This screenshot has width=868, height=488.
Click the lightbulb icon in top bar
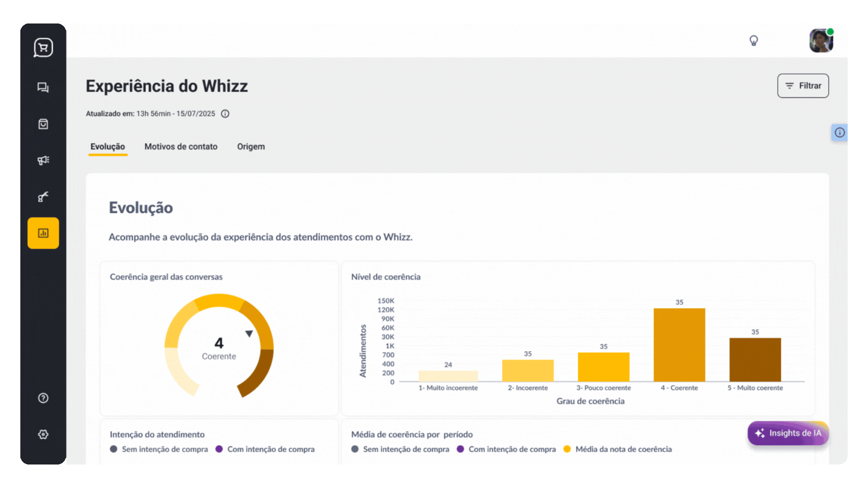(x=754, y=41)
